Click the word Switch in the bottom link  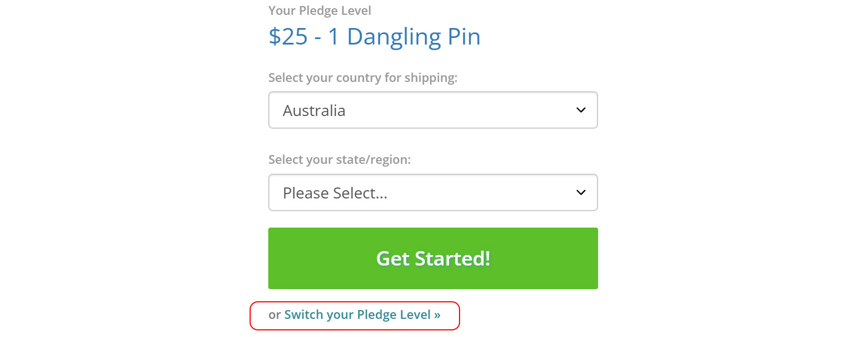303,315
